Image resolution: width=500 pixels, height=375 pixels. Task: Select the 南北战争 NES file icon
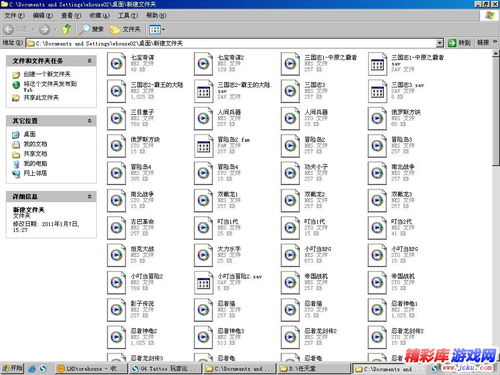coord(377,173)
